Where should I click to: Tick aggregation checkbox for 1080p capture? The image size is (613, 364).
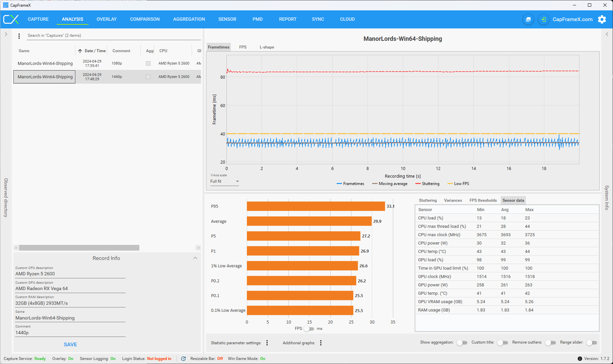tap(148, 63)
